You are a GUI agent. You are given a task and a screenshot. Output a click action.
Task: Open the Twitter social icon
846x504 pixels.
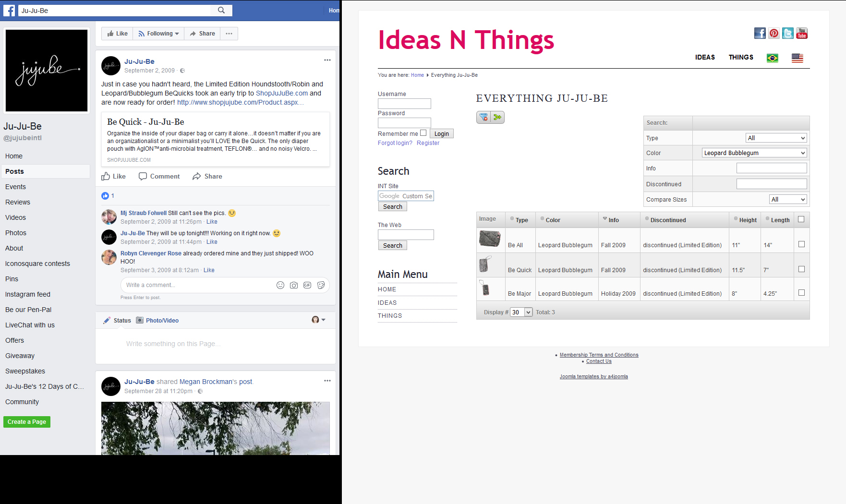(788, 33)
